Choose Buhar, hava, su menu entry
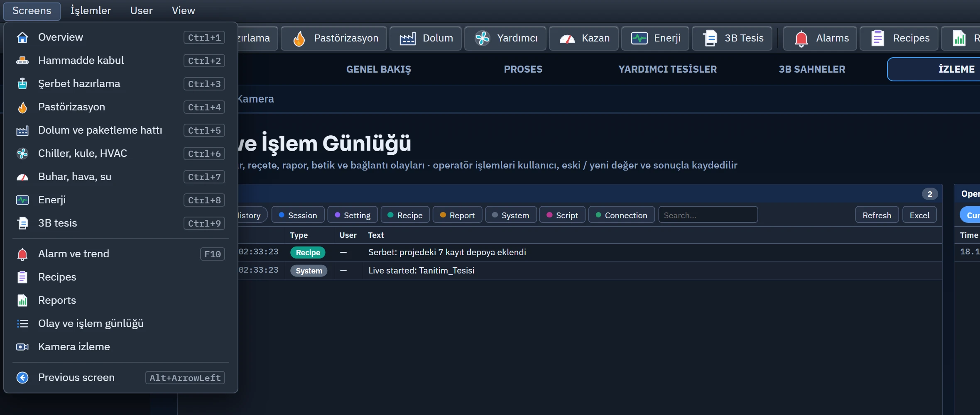Image resolution: width=980 pixels, height=415 pixels. (x=121, y=177)
